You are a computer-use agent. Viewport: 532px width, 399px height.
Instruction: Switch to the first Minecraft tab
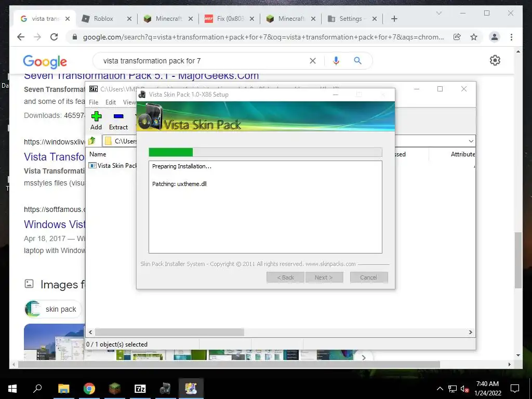[x=169, y=19]
